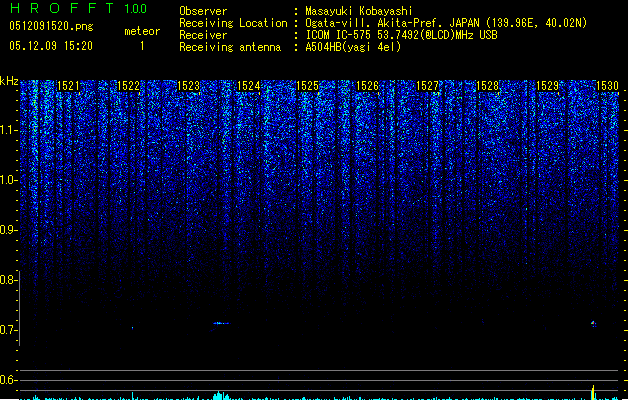Click the 1526 time marker

point(367,86)
